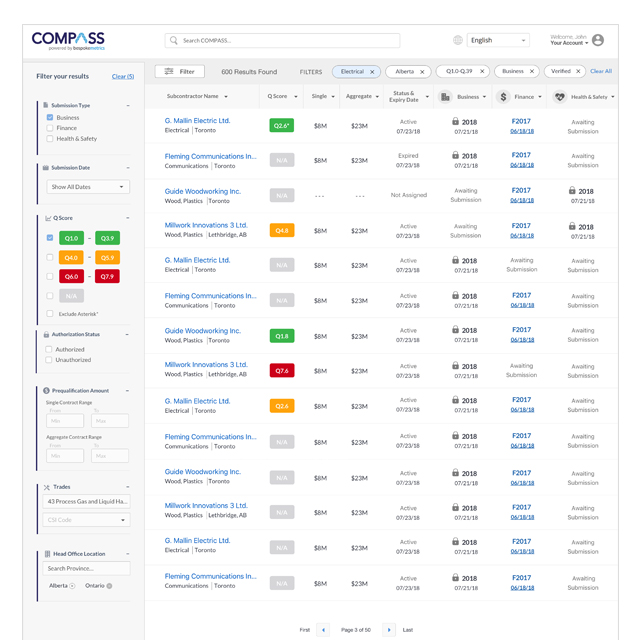Image resolution: width=640 pixels, height=640 pixels.
Task: Check the Q6.0 - Q7.9 score checkbox
Action: [x=50, y=276]
